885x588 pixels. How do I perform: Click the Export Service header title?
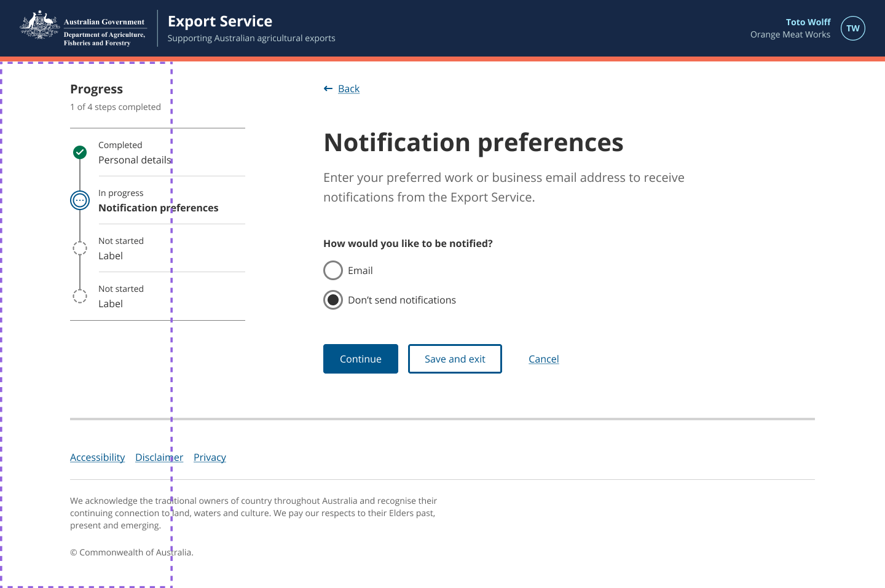click(x=220, y=20)
